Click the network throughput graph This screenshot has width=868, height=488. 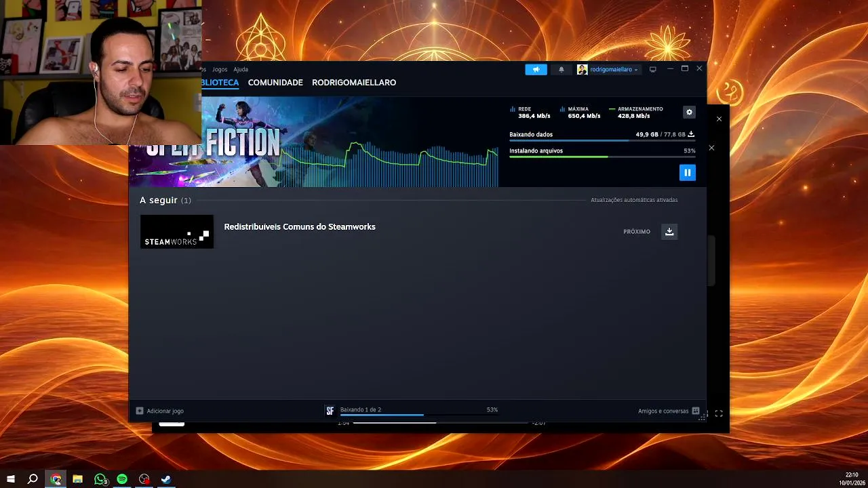(x=390, y=163)
